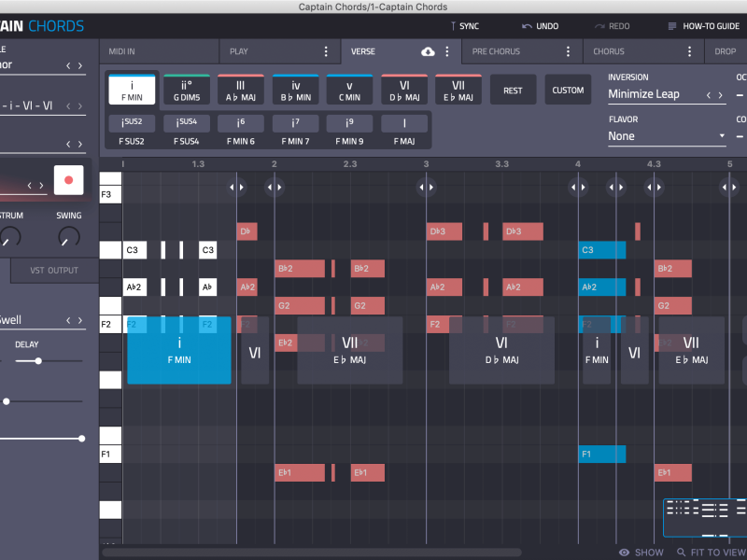Expand the Flavor dropdown
Viewport: 747px width, 560px height.
click(x=667, y=136)
